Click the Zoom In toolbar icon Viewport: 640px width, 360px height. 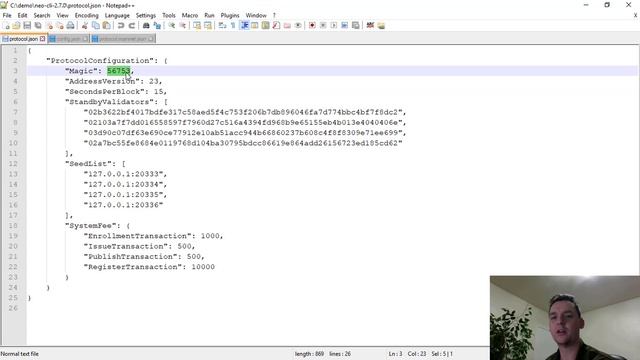171,25
